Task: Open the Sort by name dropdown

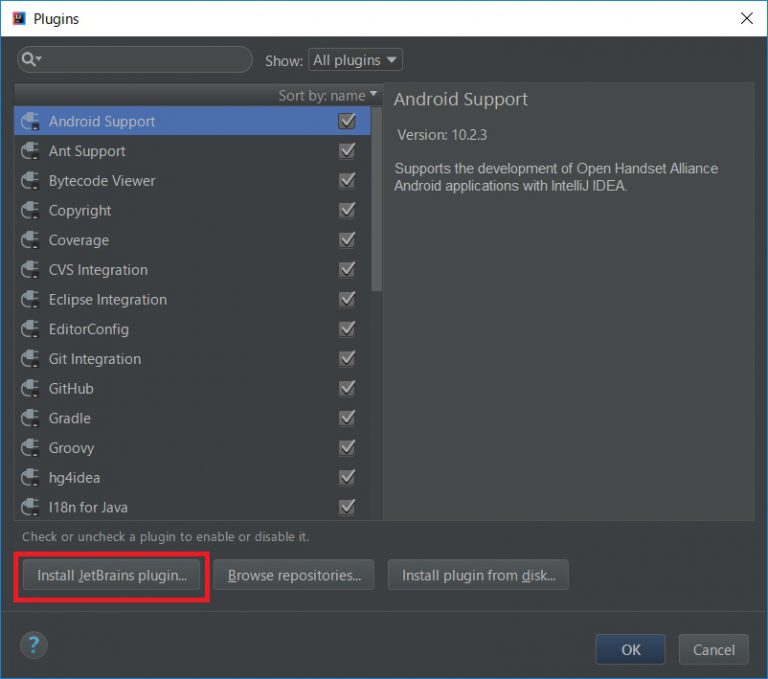Action: pyautogui.click(x=328, y=95)
